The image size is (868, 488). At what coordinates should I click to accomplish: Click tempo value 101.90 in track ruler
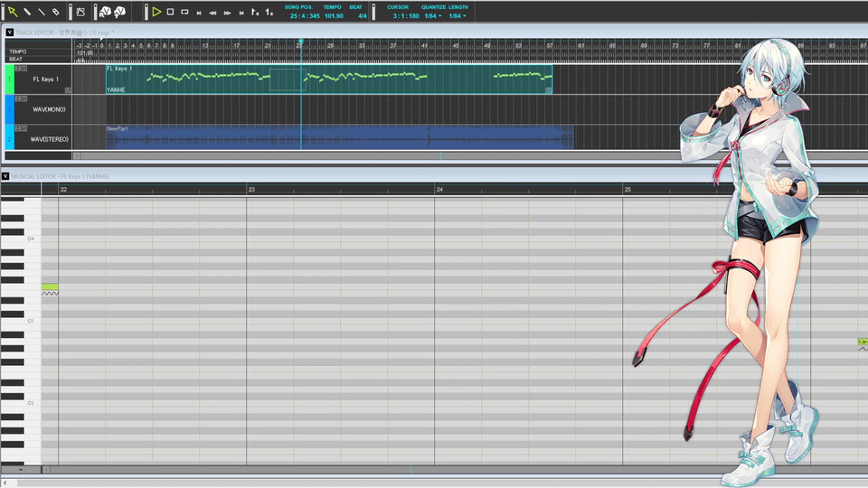pos(85,53)
